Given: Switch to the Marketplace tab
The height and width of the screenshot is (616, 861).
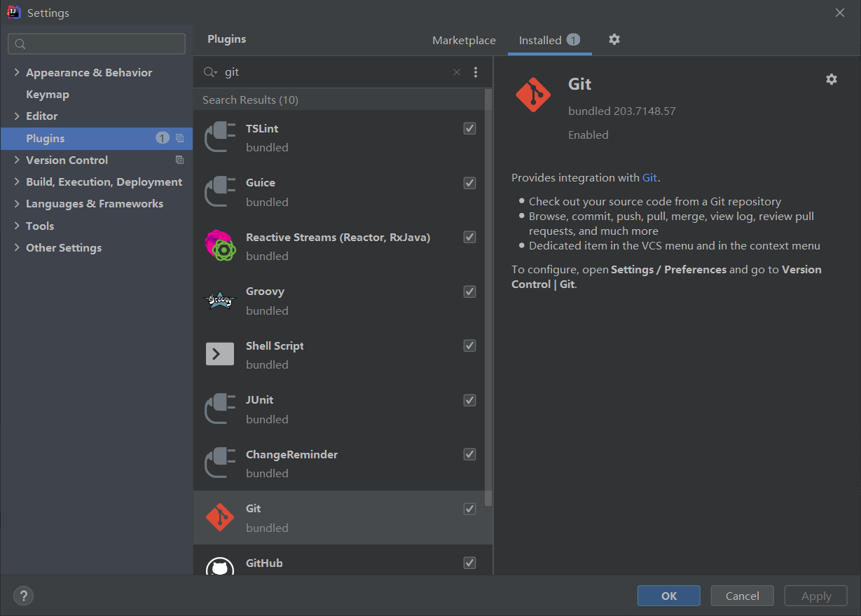Looking at the screenshot, I should pyautogui.click(x=464, y=41).
